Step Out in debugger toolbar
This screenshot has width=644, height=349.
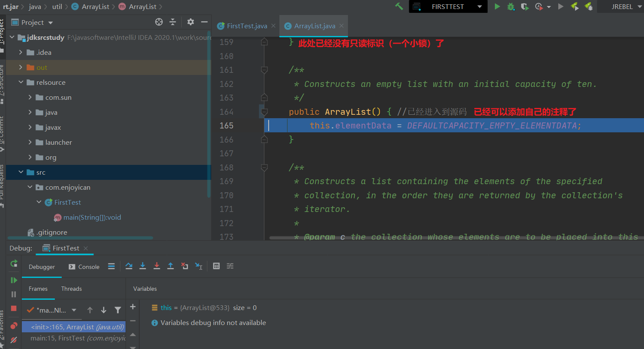(x=171, y=266)
